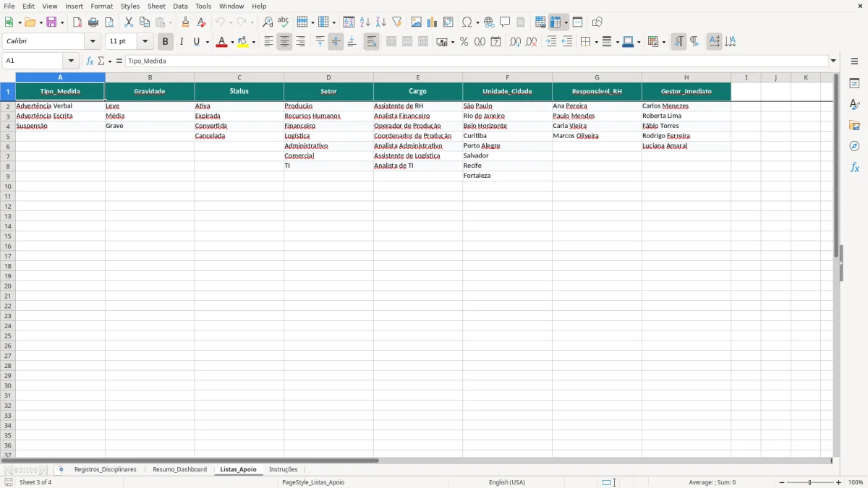Image resolution: width=868 pixels, height=488 pixels.
Task: Toggle Align Left
Action: (269, 42)
